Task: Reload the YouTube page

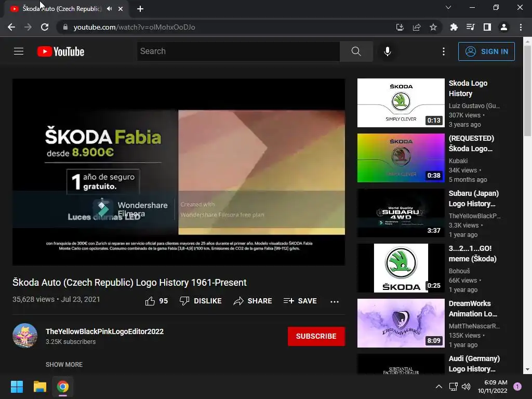Action: tap(45, 27)
